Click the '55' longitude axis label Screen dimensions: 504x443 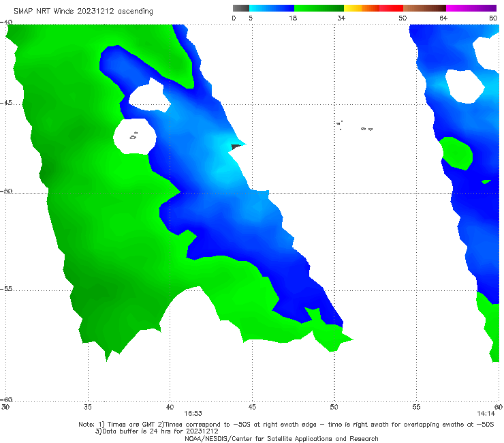416,407
